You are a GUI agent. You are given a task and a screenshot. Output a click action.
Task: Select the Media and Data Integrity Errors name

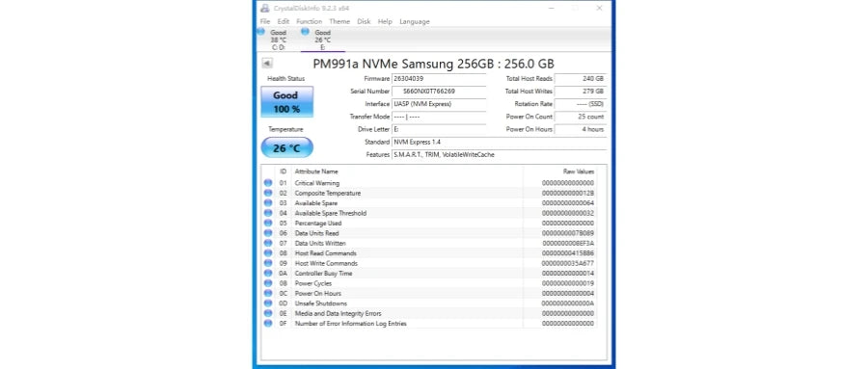(x=338, y=313)
